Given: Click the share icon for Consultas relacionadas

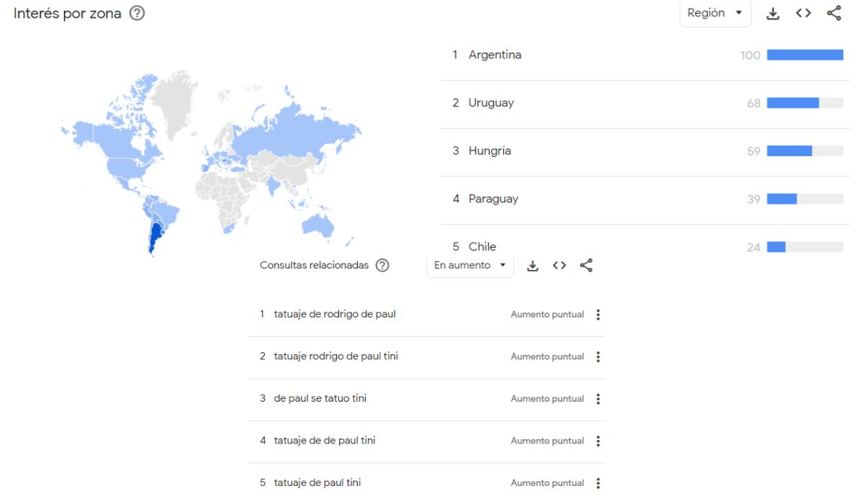Looking at the screenshot, I should [x=587, y=265].
